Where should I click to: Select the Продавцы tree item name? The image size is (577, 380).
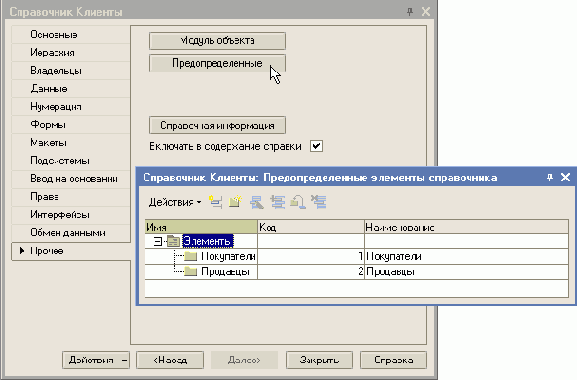click(x=226, y=272)
